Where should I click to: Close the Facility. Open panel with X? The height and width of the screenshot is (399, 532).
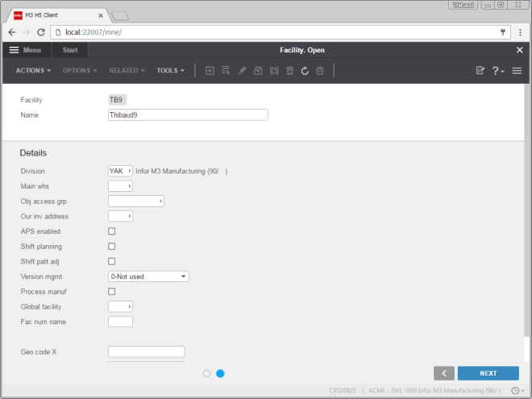pos(519,50)
